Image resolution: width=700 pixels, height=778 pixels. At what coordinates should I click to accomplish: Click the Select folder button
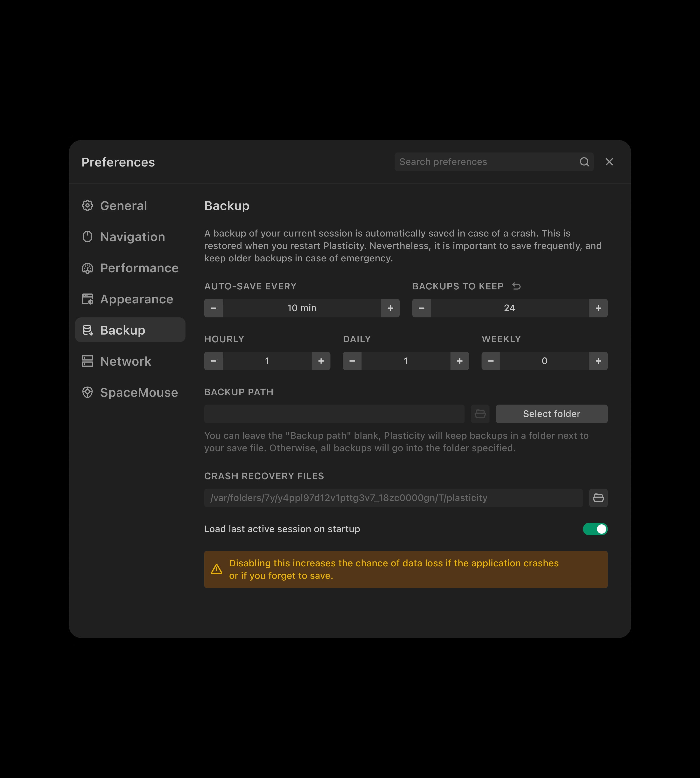[551, 414]
